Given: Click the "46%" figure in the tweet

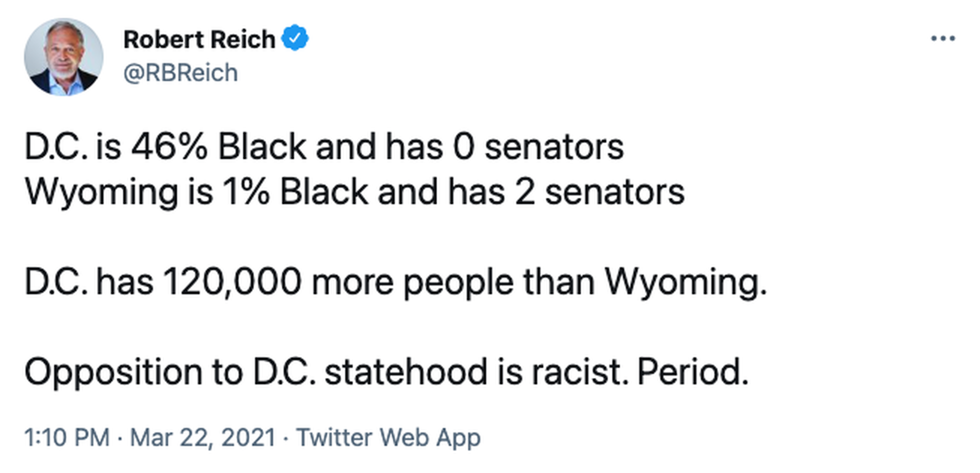Looking at the screenshot, I should (x=169, y=147).
